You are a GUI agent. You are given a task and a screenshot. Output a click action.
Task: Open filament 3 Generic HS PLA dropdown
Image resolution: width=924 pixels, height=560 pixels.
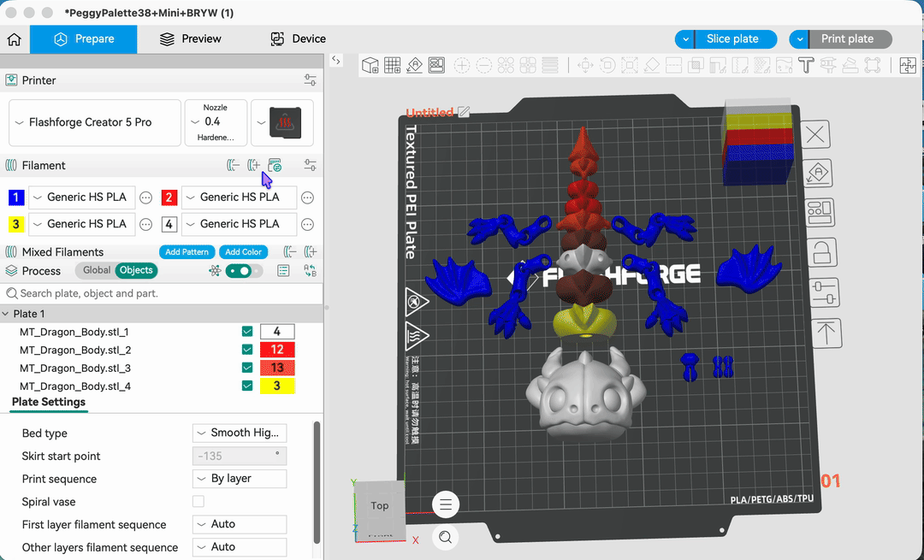(x=82, y=224)
